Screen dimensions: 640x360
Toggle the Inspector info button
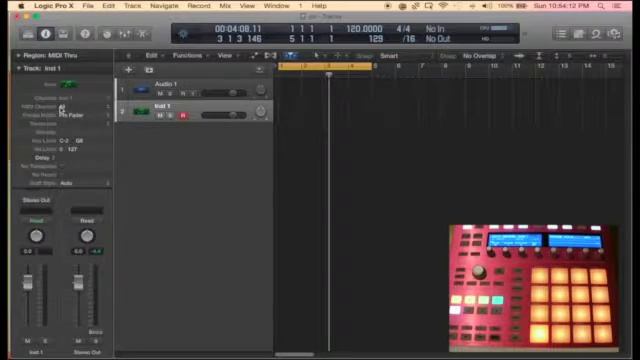(46, 34)
